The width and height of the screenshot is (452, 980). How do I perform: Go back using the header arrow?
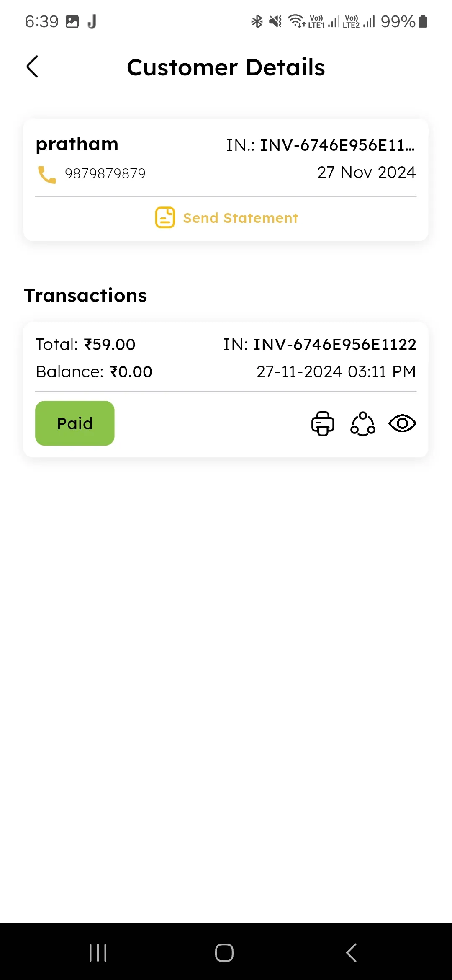(32, 67)
